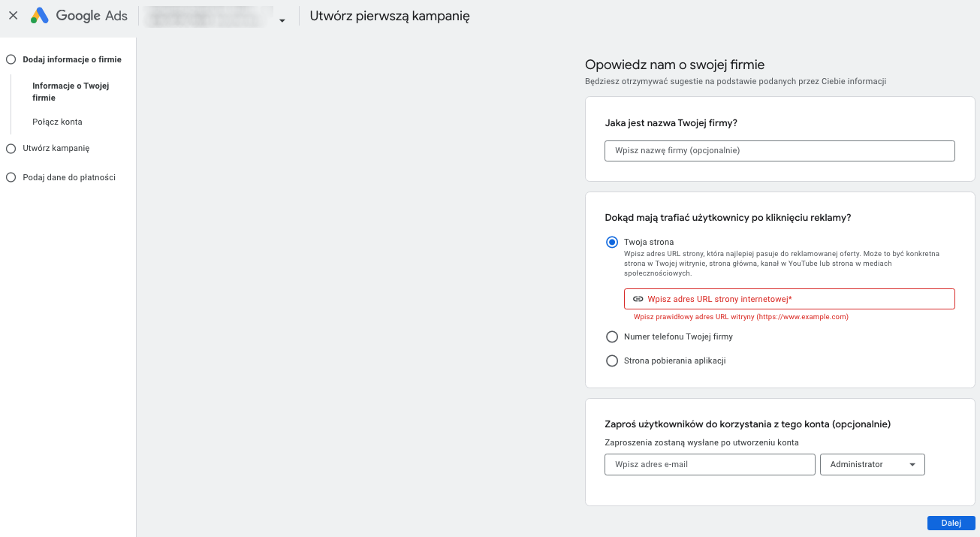Click the company name input field
980x537 pixels.
[x=779, y=150]
